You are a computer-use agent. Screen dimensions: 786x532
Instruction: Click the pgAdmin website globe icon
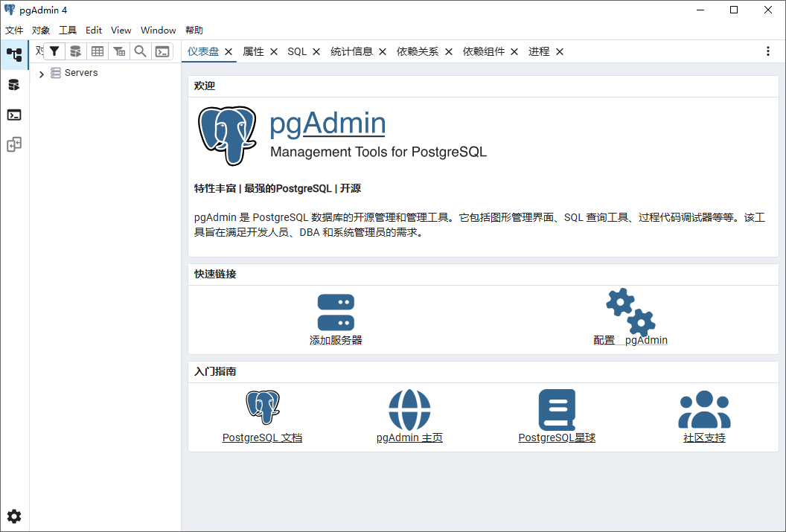(409, 410)
